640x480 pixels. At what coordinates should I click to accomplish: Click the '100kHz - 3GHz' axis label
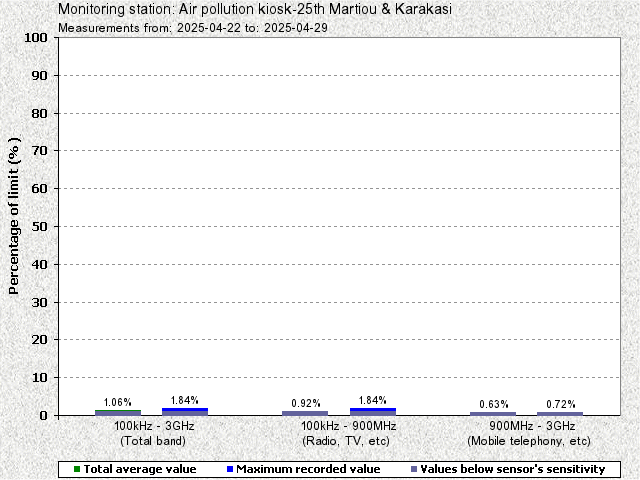[154, 426]
